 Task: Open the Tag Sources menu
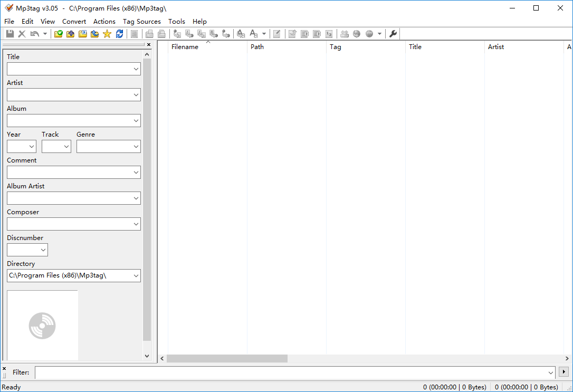[141, 22]
